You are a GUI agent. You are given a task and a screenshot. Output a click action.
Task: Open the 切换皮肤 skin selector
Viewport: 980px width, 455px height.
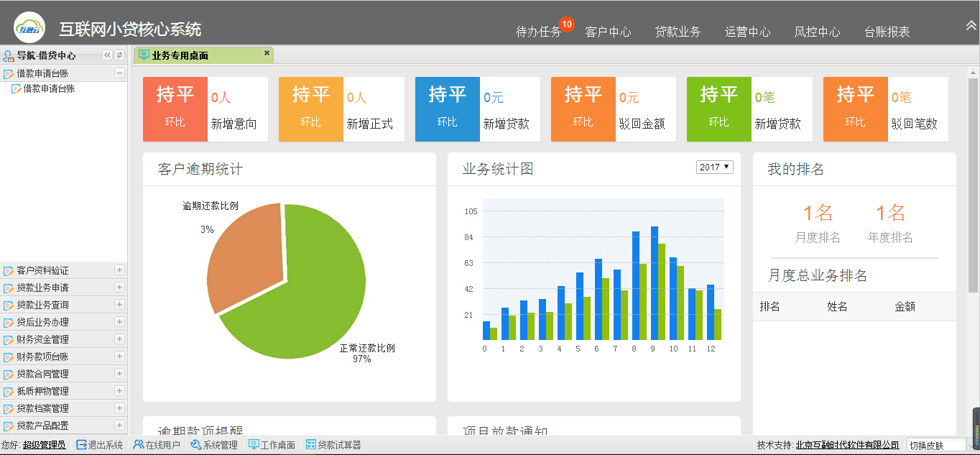coord(937,445)
